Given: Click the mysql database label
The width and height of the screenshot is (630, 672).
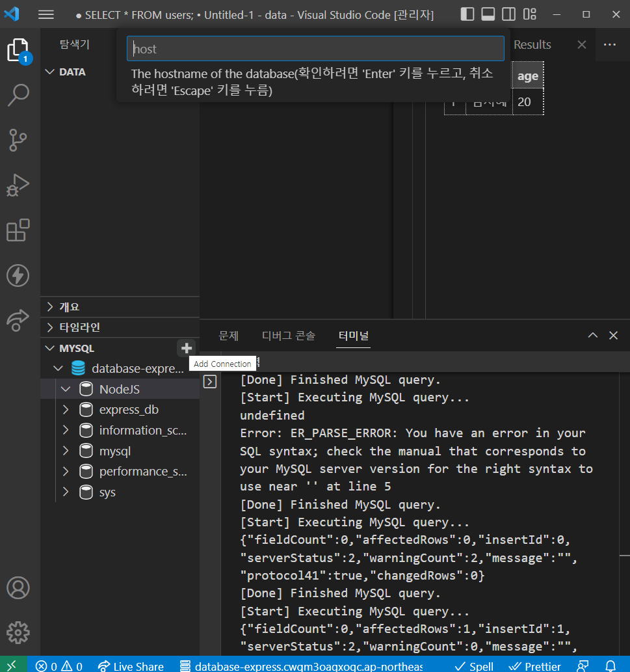Looking at the screenshot, I should coord(115,451).
